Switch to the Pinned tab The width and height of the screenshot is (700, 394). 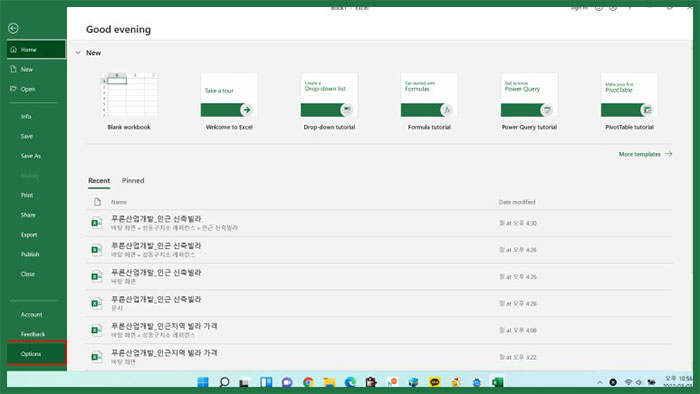(x=133, y=181)
